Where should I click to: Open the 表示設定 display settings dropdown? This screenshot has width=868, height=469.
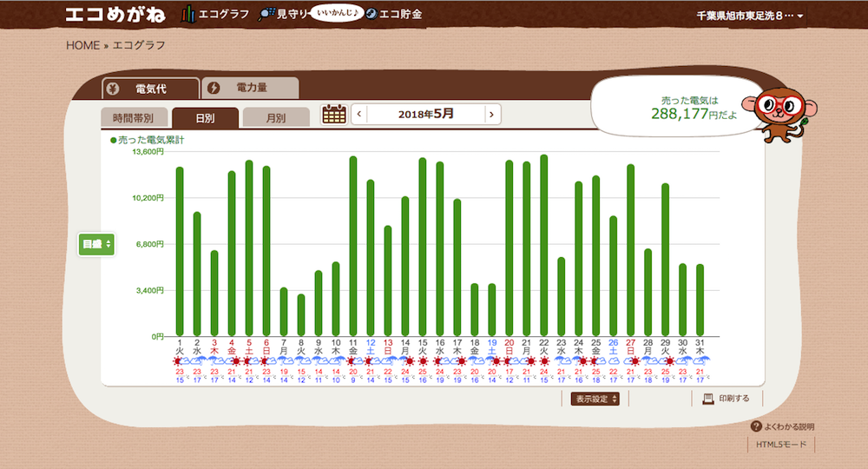pyautogui.click(x=595, y=399)
